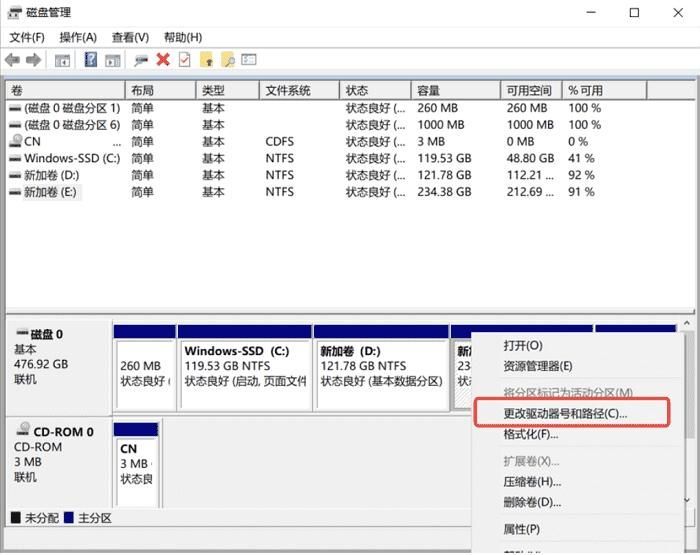Screen dimensions: 700x555
Task: Click the disk drive connect toolbar icon
Action: coord(141,60)
